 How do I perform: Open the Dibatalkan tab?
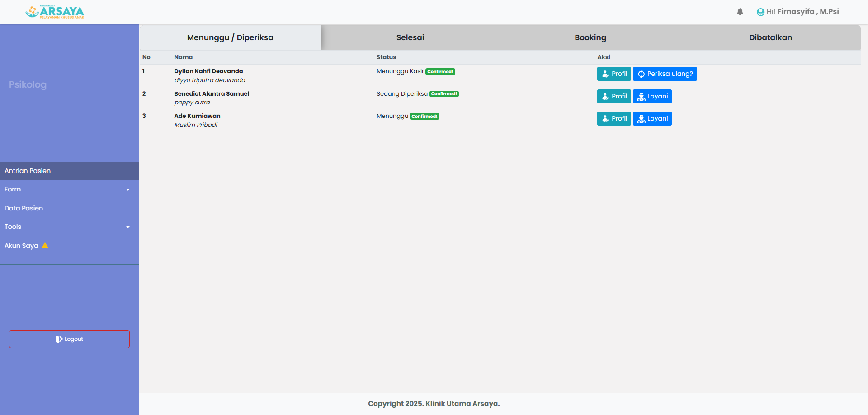[770, 37]
